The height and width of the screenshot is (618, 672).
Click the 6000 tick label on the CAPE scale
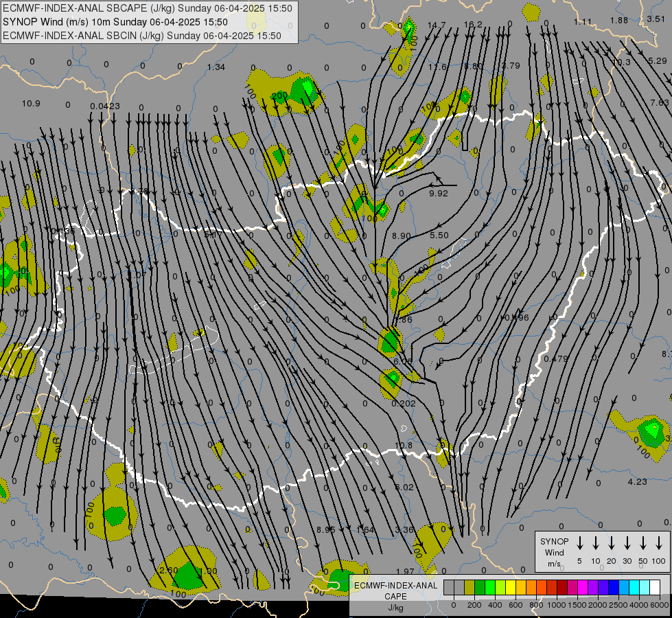[659, 605]
